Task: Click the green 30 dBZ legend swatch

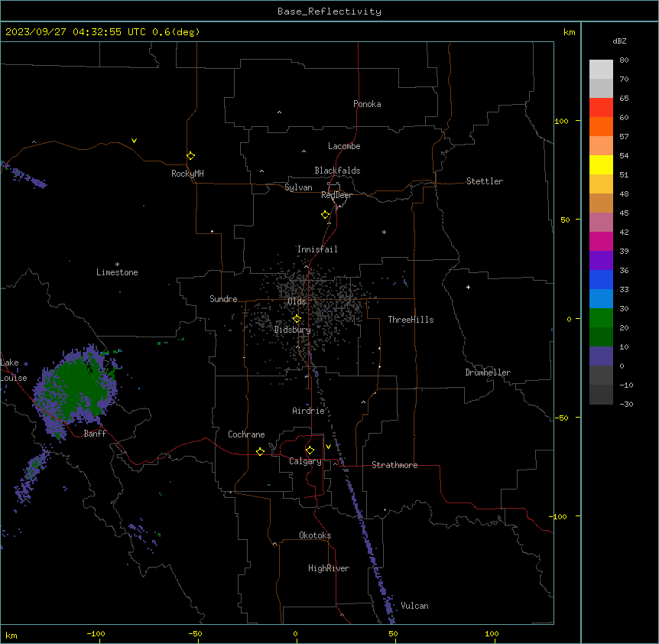Action: [x=601, y=318]
